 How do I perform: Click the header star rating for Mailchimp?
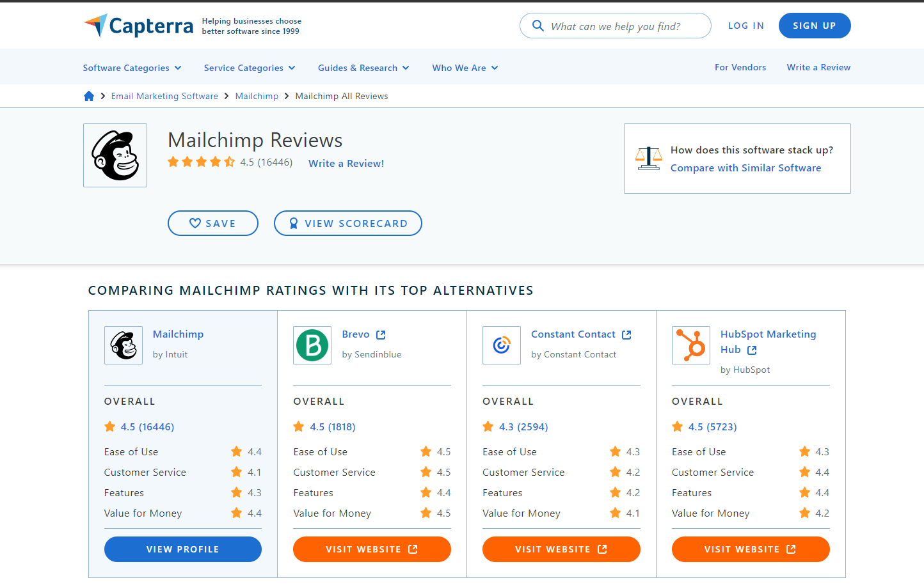pyautogui.click(x=202, y=162)
